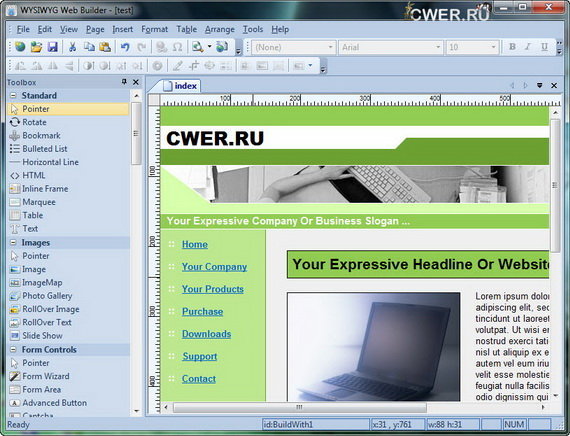Viewport: 570px width, 436px height.
Task: Pin the Toolbox panel
Action: click(x=124, y=82)
